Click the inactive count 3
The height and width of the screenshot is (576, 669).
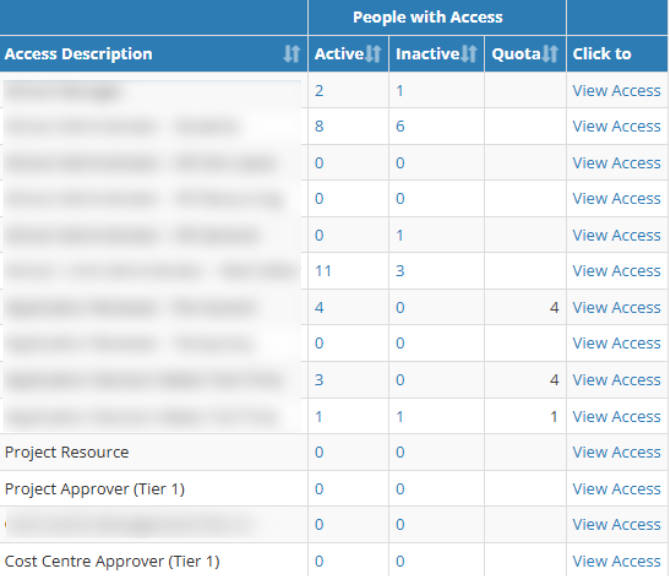coord(400,271)
